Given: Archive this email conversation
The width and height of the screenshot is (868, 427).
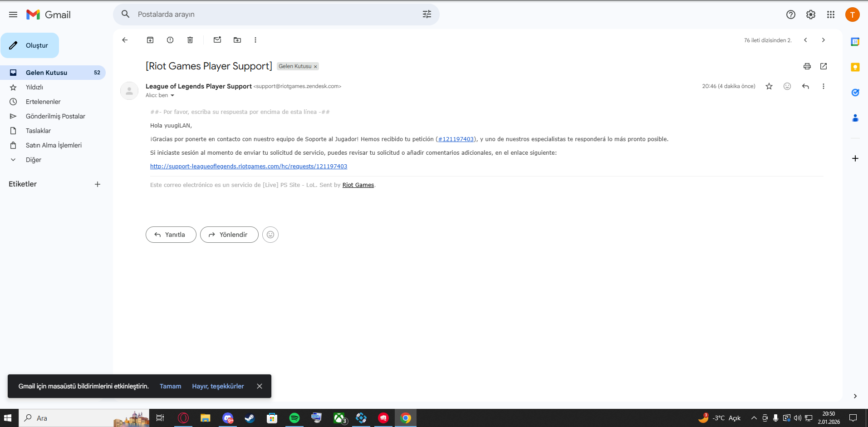Looking at the screenshot, I should [x=150, y=40].
